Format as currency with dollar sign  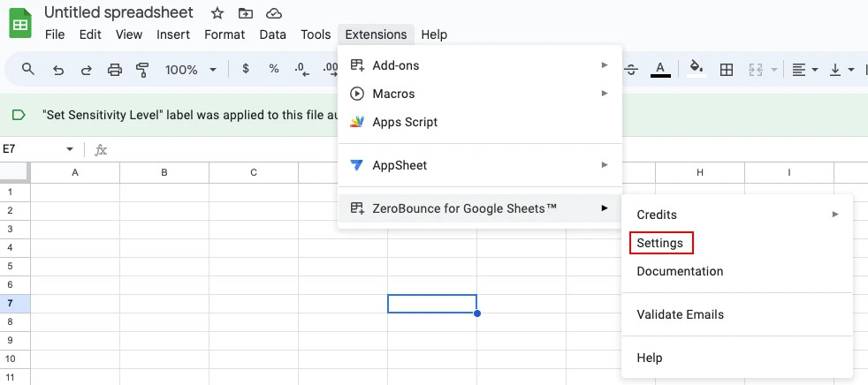[246, 69]
